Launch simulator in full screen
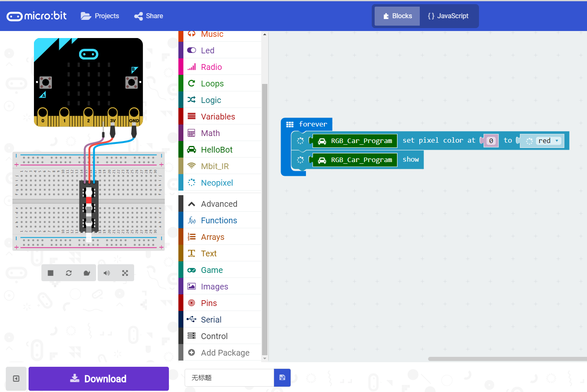587x392 pixels. (125, 273)
